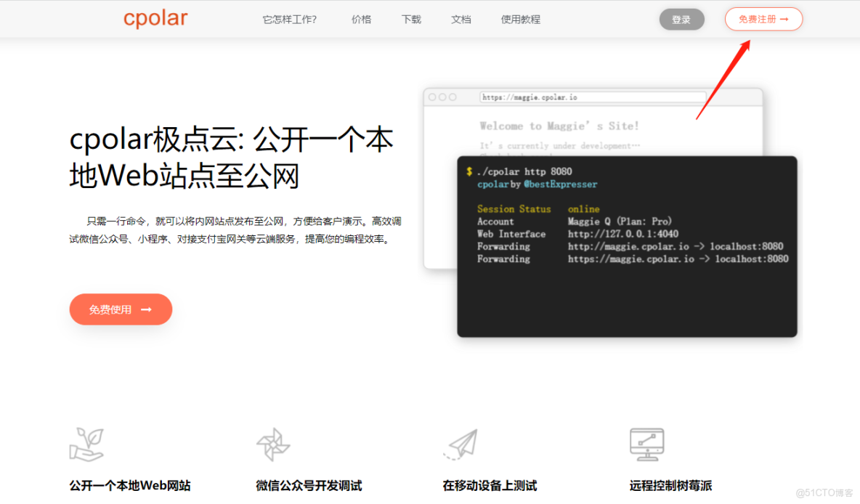The width and height of the screenshot is (860, 504).
Task: Click the hand-with-plant icon
Action: pyautogui.click(x=86, y=444)
